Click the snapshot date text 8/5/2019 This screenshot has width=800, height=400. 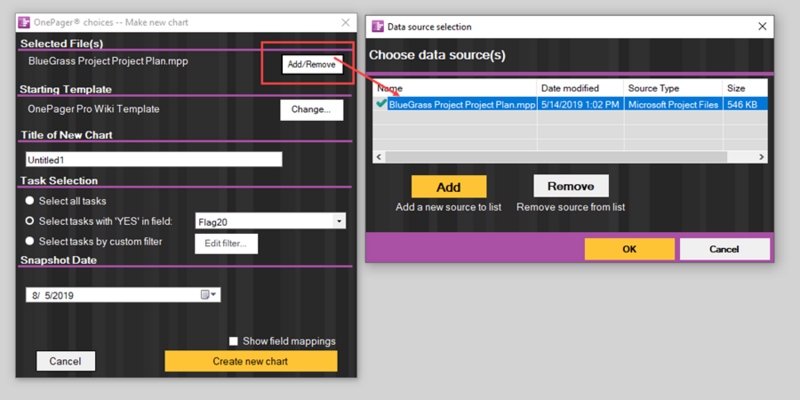(52, 295)
